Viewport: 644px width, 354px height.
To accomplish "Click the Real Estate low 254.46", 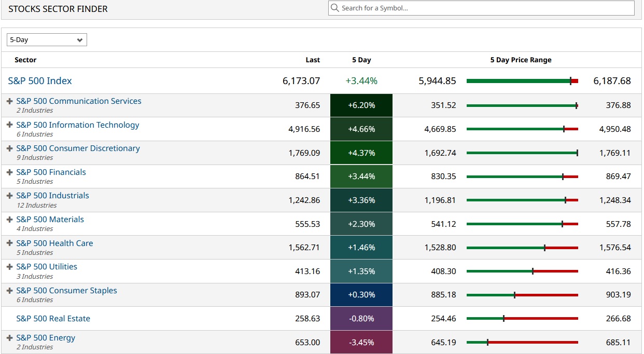I will point(443,319).
